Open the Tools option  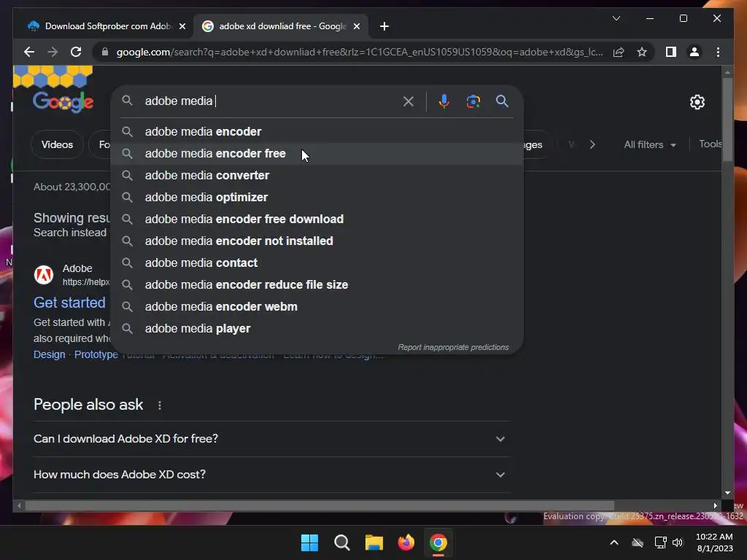711,144
